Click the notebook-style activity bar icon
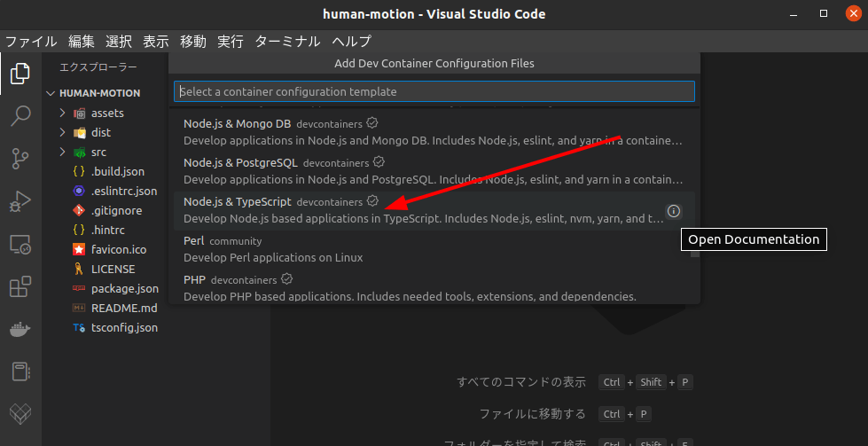The width and height of the screenshot is (868, 446). [x=20, y=372]
